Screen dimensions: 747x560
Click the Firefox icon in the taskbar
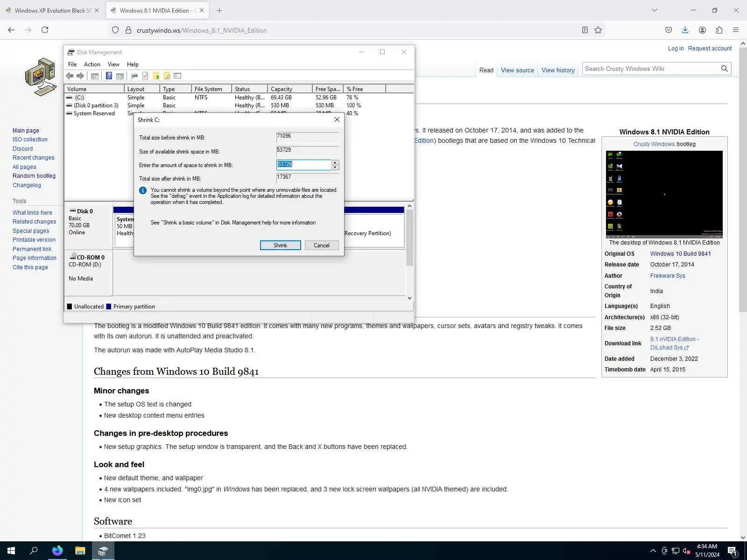[x=57, y=551]
